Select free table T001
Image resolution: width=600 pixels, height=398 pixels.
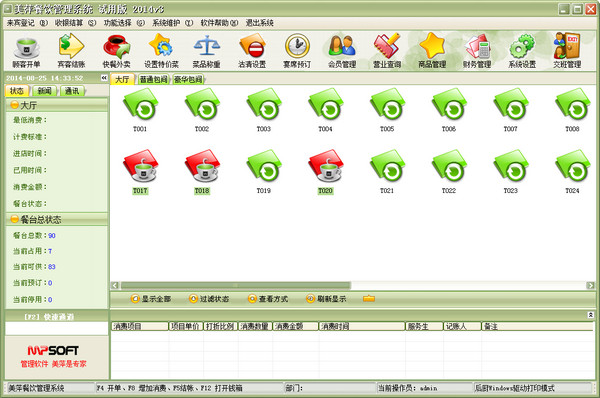pyautogui.click(x=140, y=110)
